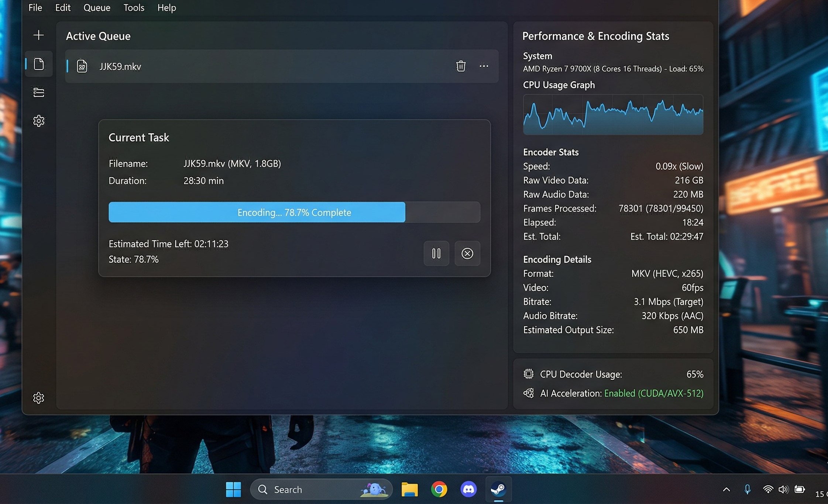Click the bottom gear settings icon
This screenshot has height=504, width=828.
[39, 398]
